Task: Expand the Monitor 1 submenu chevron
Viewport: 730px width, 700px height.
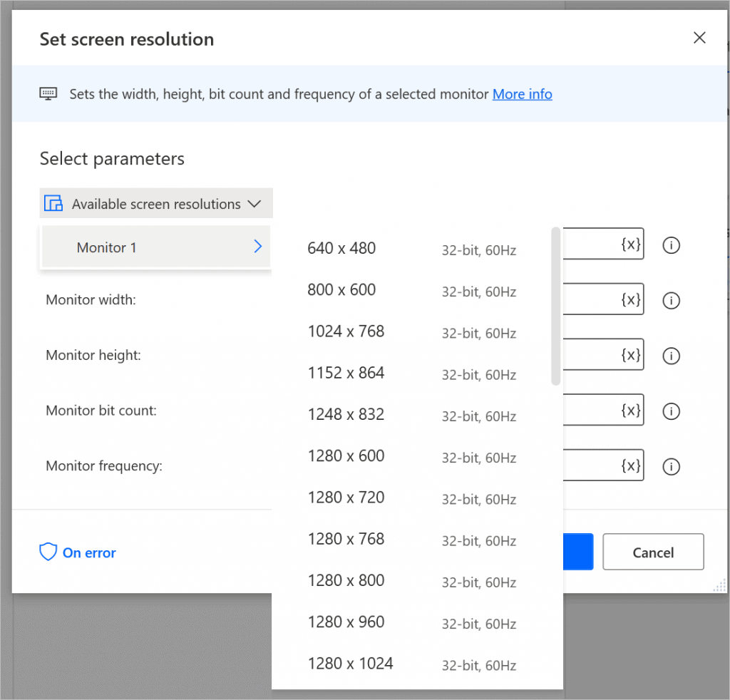Action: (258, 247)
